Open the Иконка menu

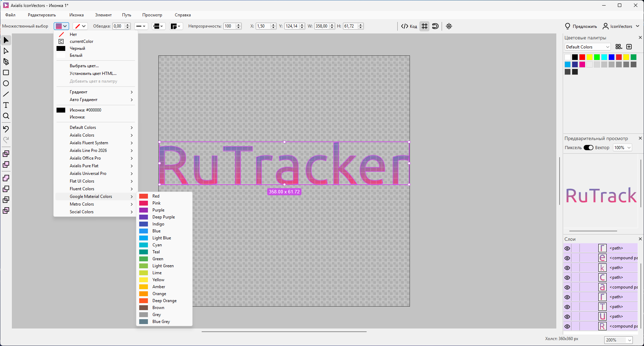tap(76, 15)
